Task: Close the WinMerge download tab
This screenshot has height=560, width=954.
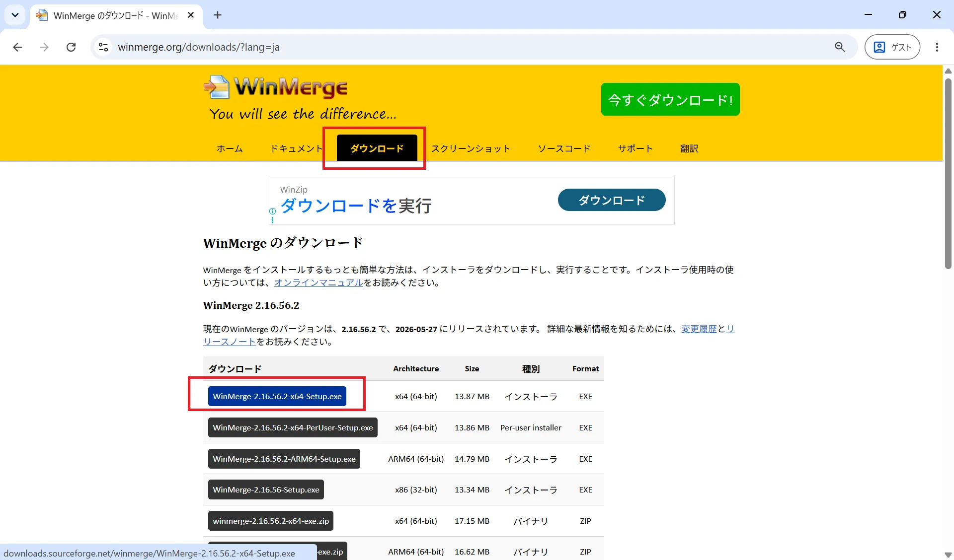Action: coord(191,15)
